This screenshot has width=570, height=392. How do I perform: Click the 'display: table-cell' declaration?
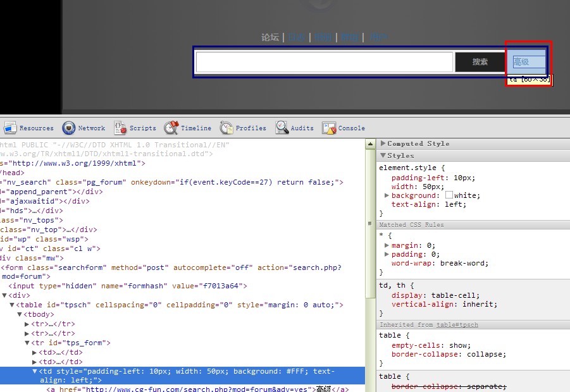[435, 295]
